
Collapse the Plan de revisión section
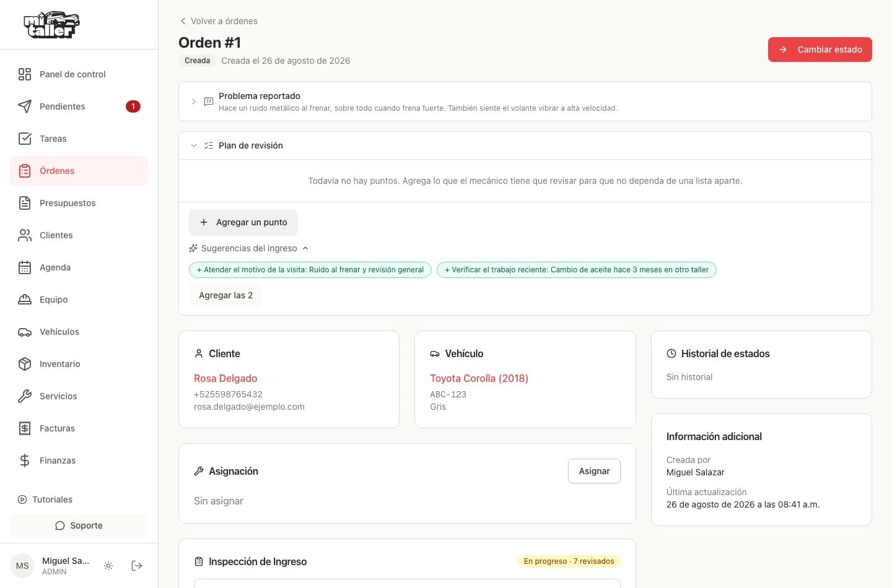pyautogui.click(x=193, y=145)
